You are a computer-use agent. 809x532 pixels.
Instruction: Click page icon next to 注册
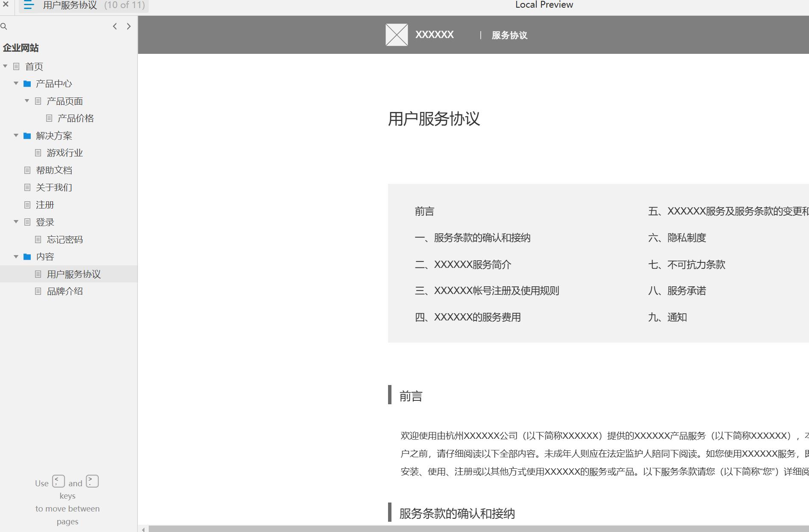27,205
